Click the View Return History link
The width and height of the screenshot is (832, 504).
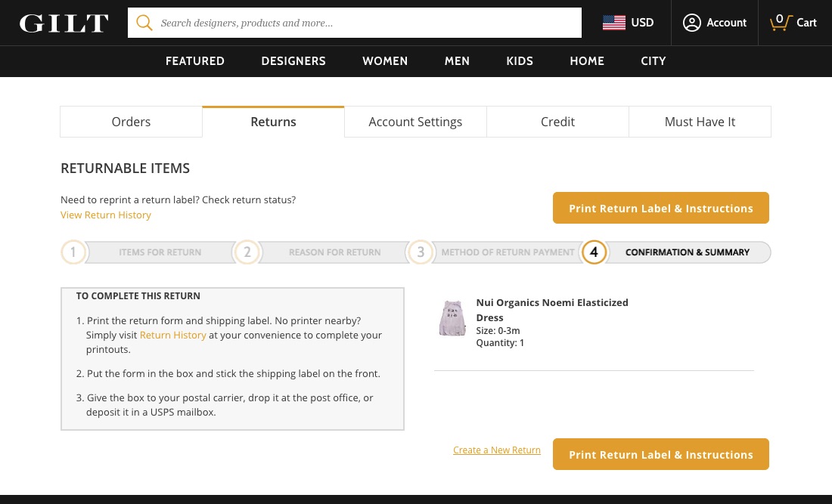[106, 215]
